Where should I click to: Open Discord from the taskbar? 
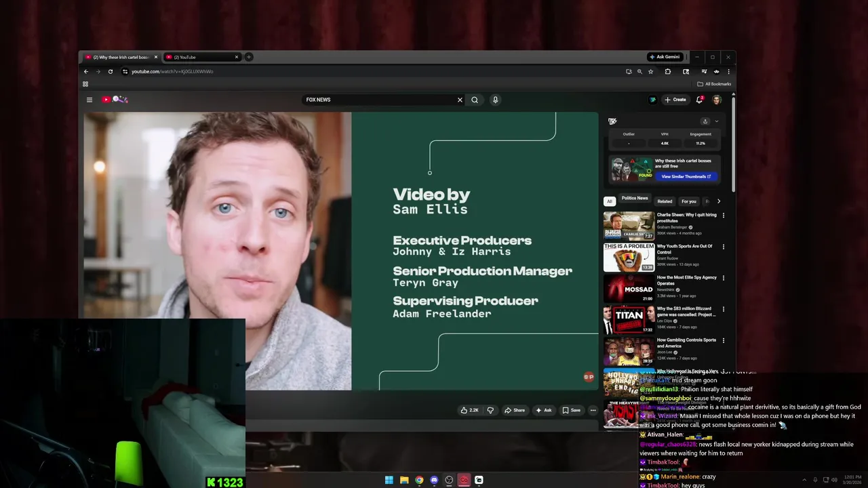434,480
